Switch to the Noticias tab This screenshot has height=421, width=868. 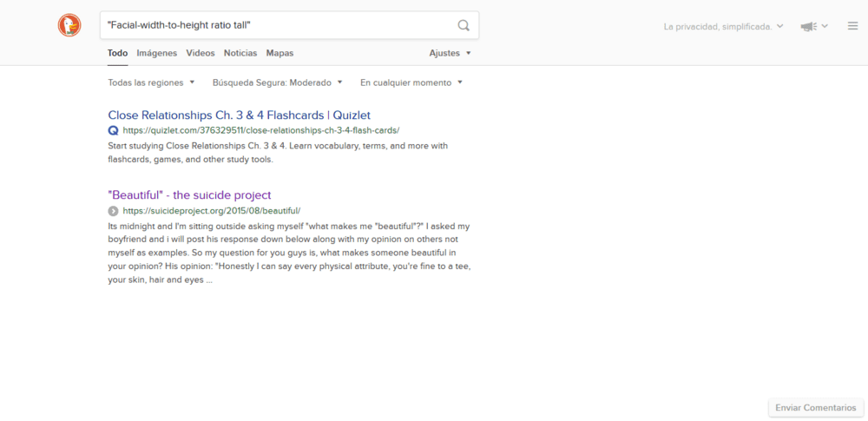coord(240,53)
